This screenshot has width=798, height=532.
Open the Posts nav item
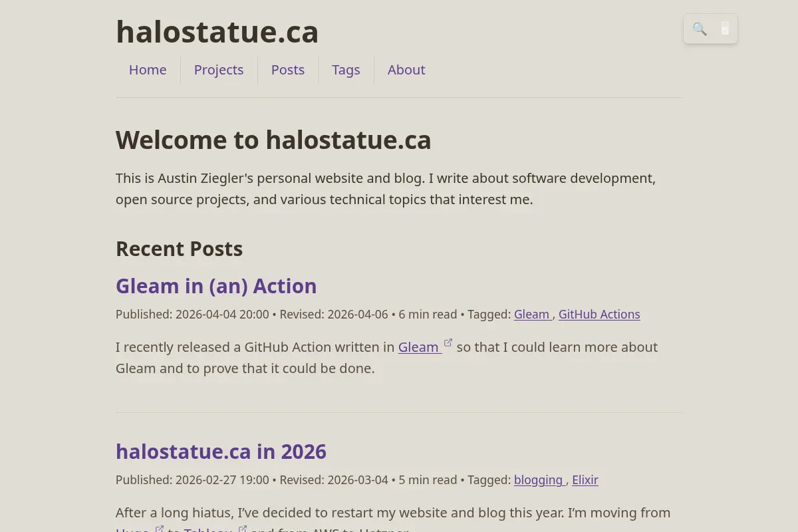tap(288, 70)
